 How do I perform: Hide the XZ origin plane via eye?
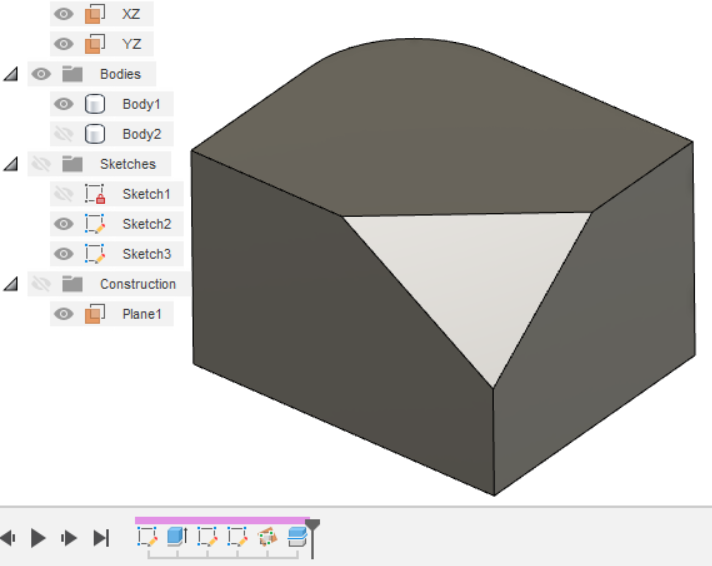click(64, 14)
